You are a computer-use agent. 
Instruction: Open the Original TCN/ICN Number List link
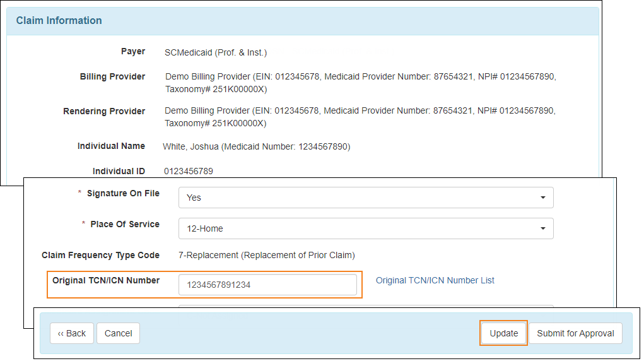435,280
